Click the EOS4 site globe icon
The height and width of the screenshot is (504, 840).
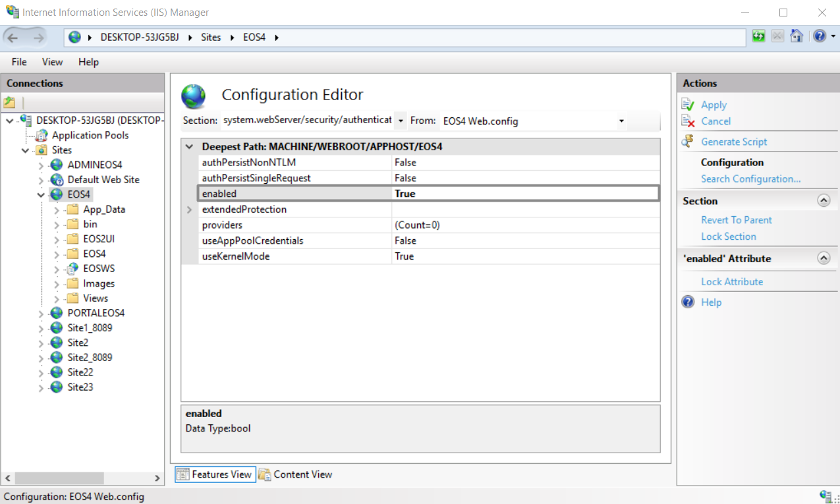pyautogui.click(x=57, y=194)
